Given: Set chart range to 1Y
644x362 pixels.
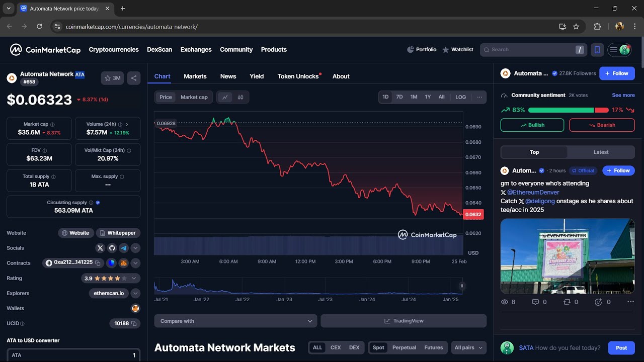Looking at the screenshot, I should (428, 97).
